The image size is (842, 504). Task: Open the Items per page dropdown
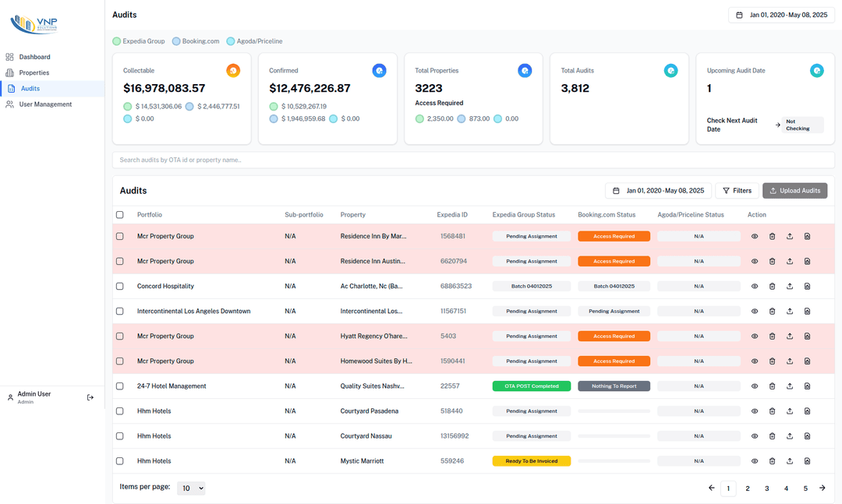click(x=191, y=488)
